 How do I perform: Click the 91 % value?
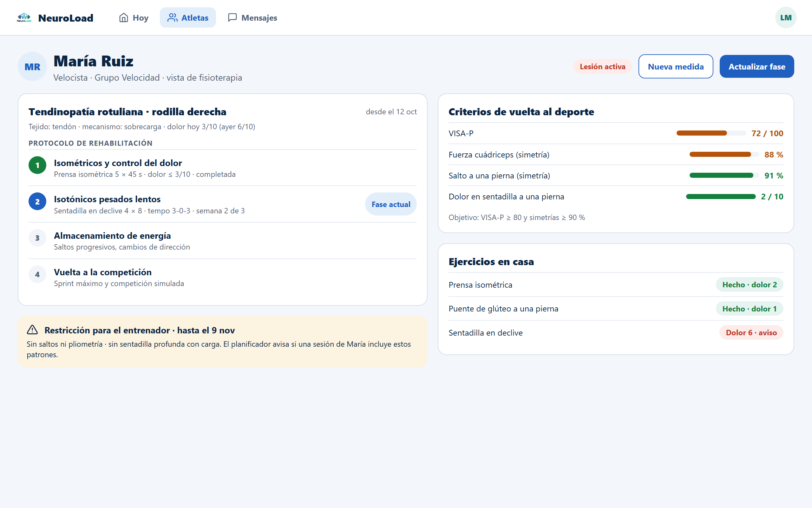pyautogui.click(x=773, y=175)
